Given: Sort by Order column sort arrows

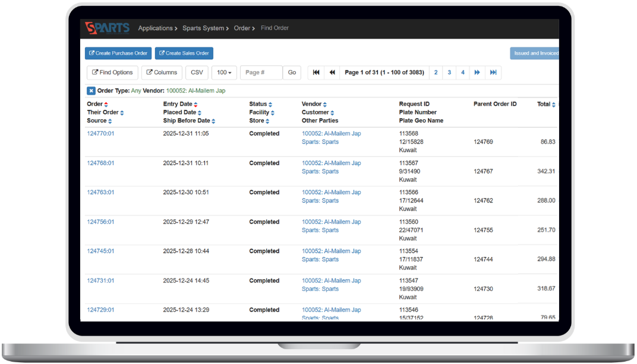Looking at the screenshot, I should [106, 105].
